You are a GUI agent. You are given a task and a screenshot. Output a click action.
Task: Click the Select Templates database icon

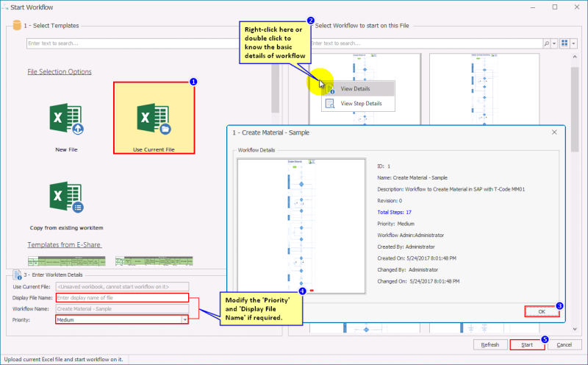click(15, 25)
